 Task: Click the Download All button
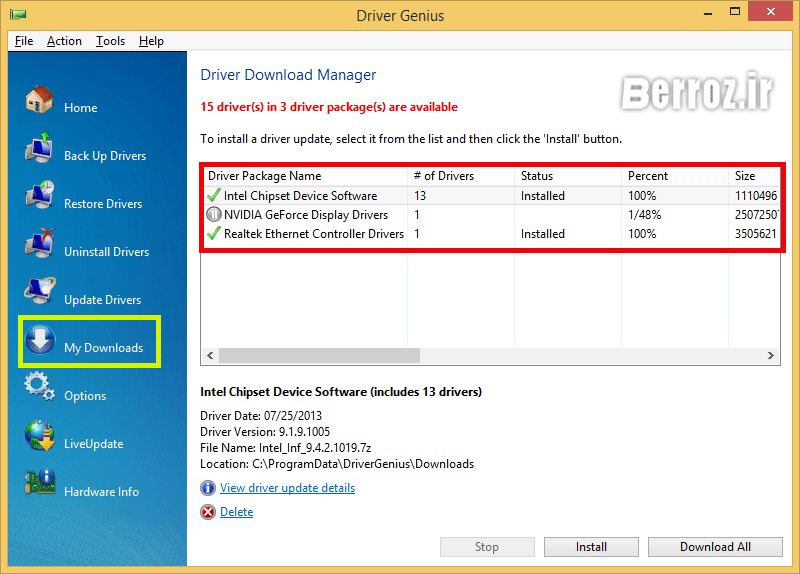click(715, 547)
